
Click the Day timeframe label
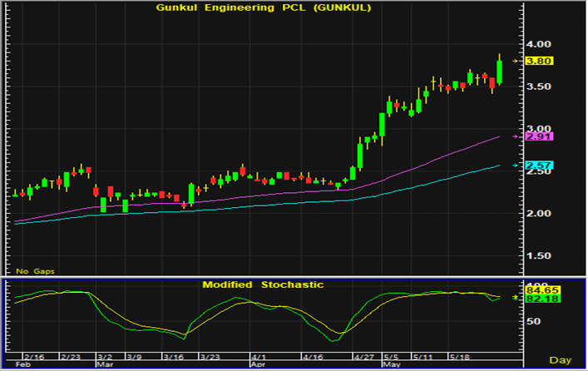click(561, 360)
